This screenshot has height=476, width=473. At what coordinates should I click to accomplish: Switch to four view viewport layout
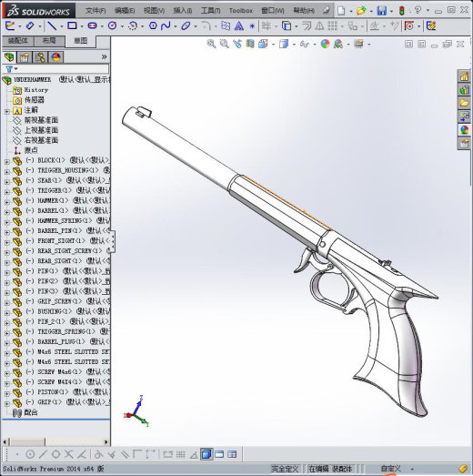[x=232, y=454]
